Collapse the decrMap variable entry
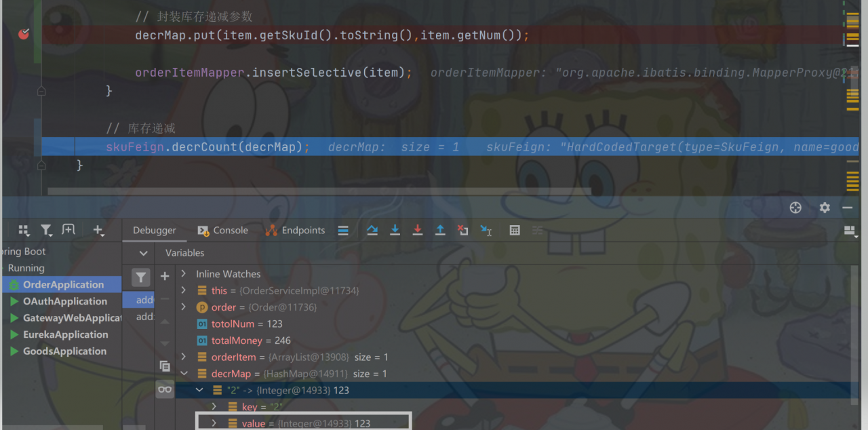The height and width of the screenshot is (430, 868). click(184, 373)
